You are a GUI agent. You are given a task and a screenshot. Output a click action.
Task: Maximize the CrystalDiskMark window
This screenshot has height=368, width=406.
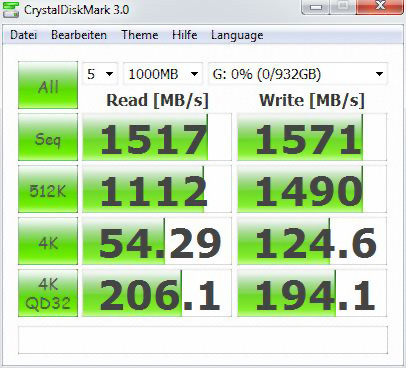(x=343, y=7)
